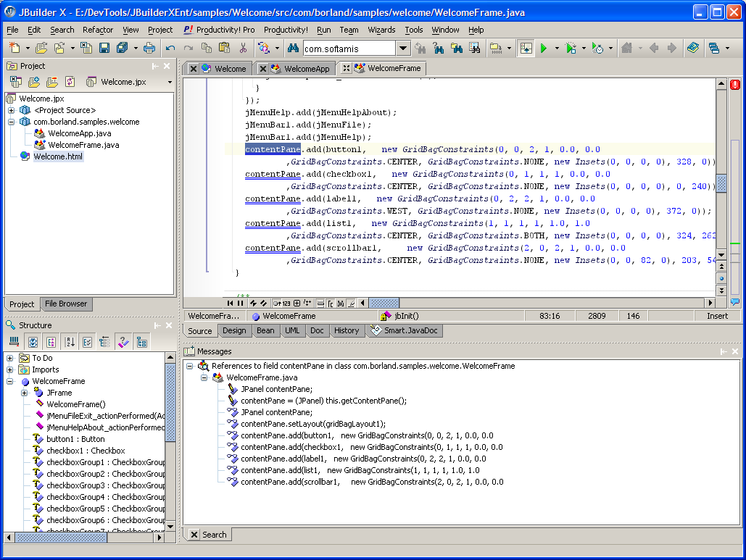Viewport: 746px width, 560px height.
Task: Run the project with green arrow
Action: point(543,49)
